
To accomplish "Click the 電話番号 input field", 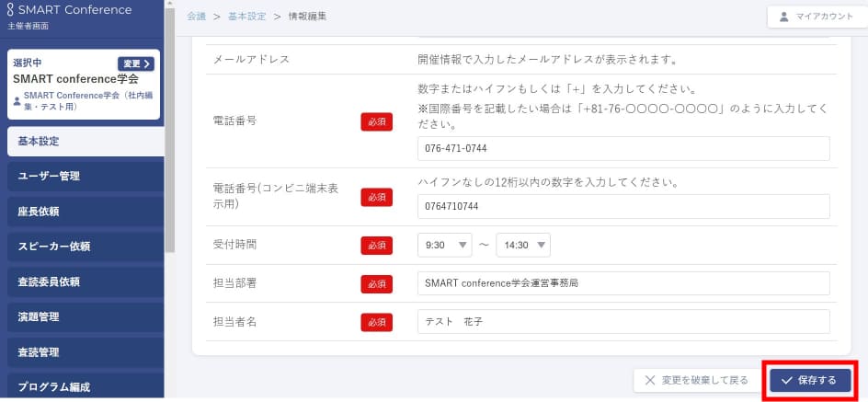I will coord(622,148).
